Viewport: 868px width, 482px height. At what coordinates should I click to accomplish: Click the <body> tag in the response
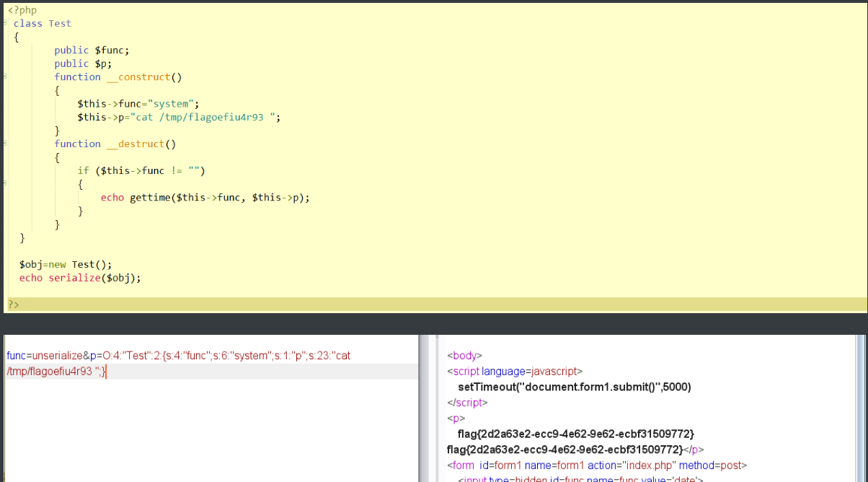(464, 356)
